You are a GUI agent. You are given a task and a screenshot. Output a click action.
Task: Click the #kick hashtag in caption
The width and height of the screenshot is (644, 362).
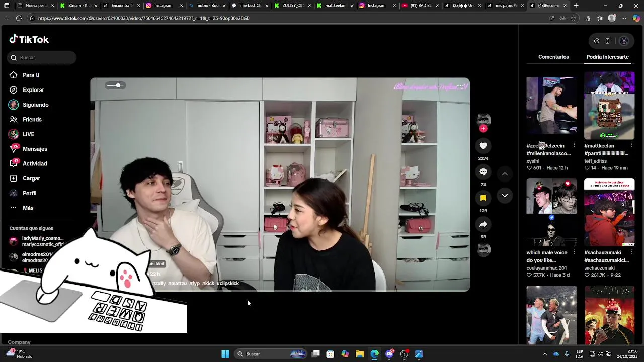[x=208, y=284]
